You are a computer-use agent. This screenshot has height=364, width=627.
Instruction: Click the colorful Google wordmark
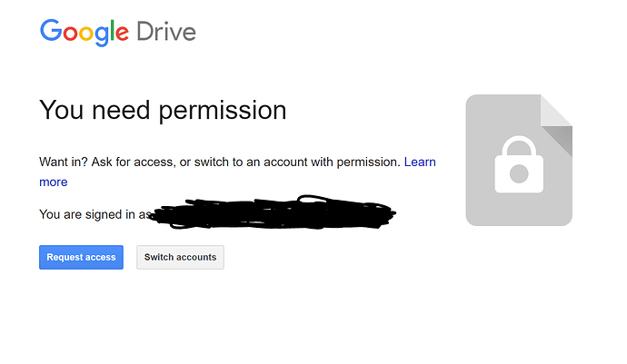point(84,34)
